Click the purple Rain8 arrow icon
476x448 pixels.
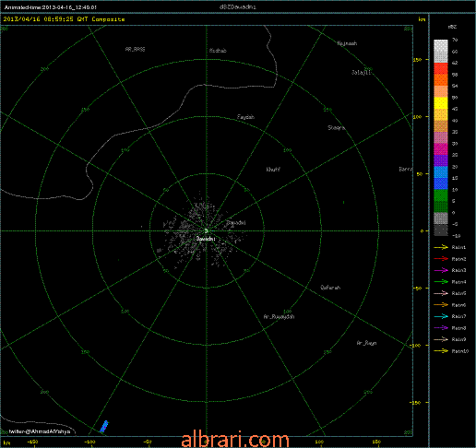point(441,328)
